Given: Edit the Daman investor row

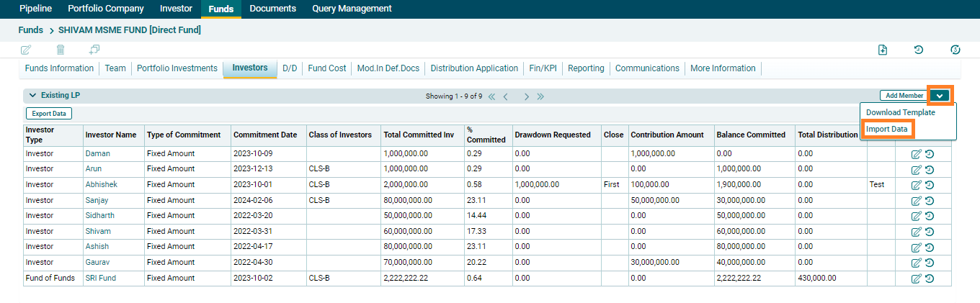Looking at the screenshot, I should 916,154.
